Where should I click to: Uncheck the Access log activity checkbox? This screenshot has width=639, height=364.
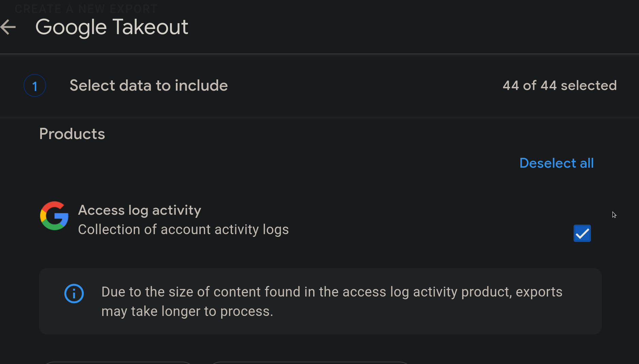coord(582,233)
